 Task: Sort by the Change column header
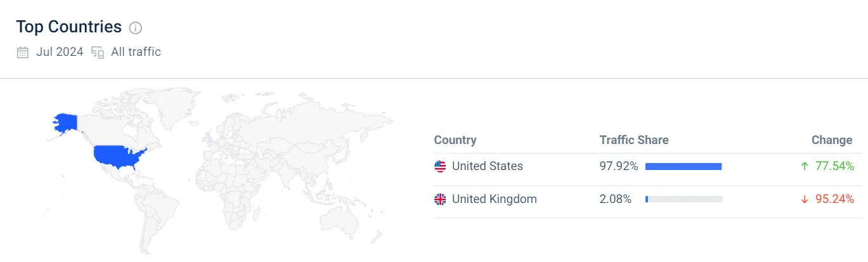[832, 140]
